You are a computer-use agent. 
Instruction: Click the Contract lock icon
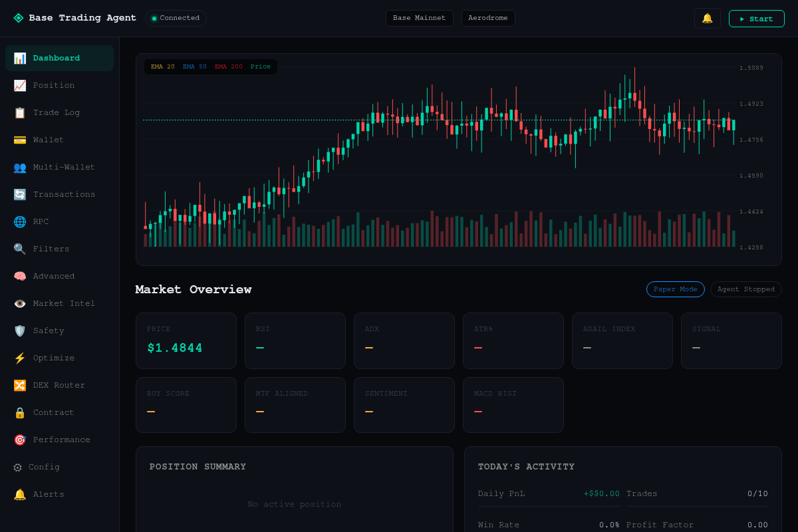20,412
